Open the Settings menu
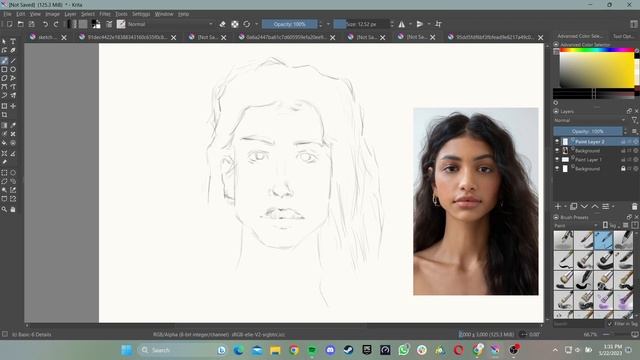 click(x=141, y=14)
